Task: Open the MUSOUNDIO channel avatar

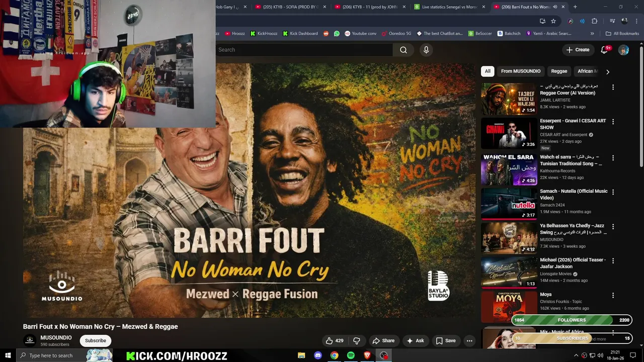Action: [x=30, y=340]
